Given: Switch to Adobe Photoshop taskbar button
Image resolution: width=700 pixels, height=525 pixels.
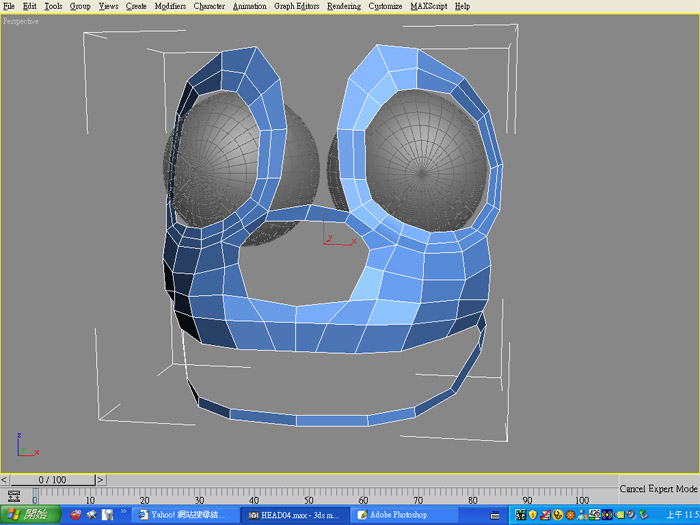Looking at the screenshot, I should coord(404,515).
